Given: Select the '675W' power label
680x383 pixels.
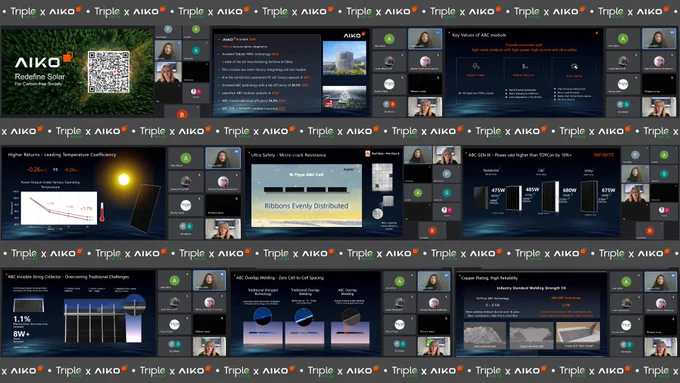Looking at the screenshot, I should [x=608, y=190].
